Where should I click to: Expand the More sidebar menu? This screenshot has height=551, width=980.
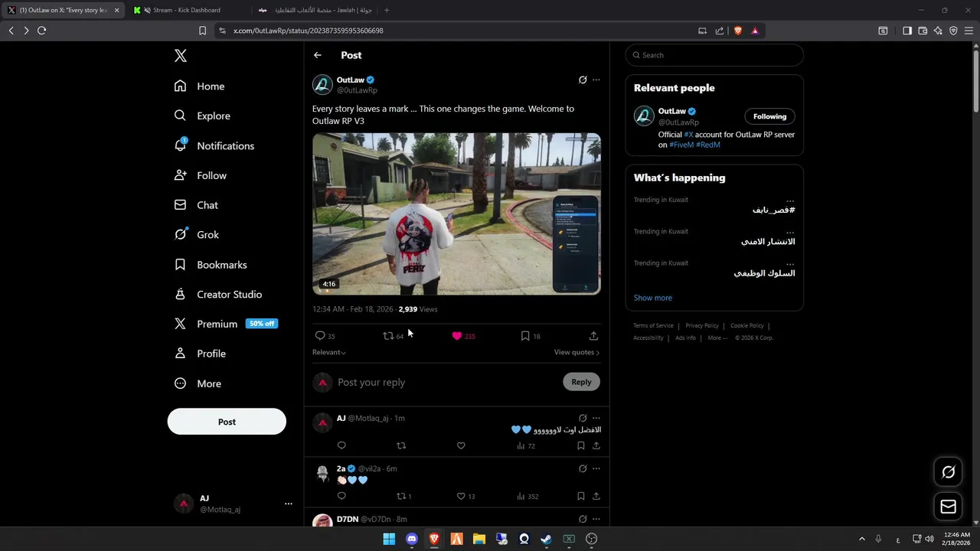198,383
